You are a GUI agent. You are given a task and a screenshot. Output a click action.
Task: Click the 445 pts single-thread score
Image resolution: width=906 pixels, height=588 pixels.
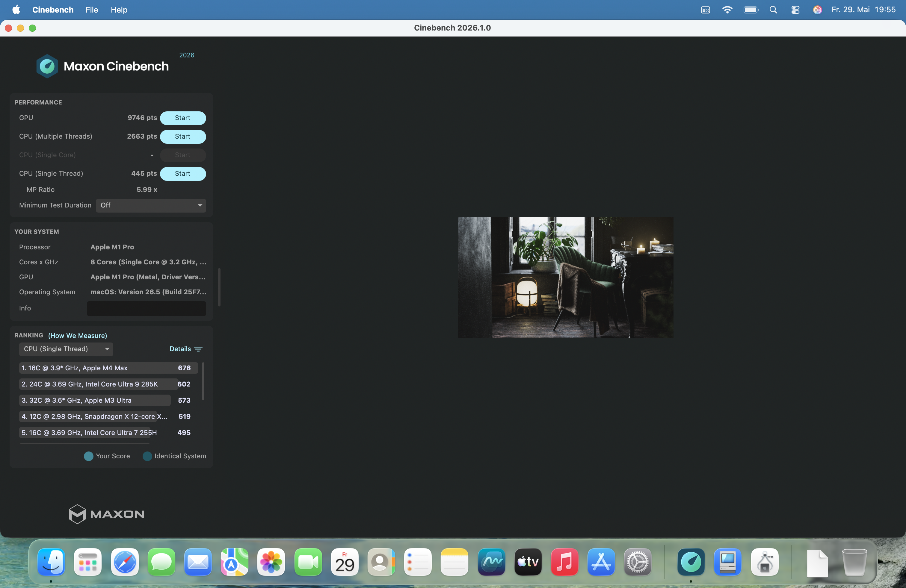(144, 173)
